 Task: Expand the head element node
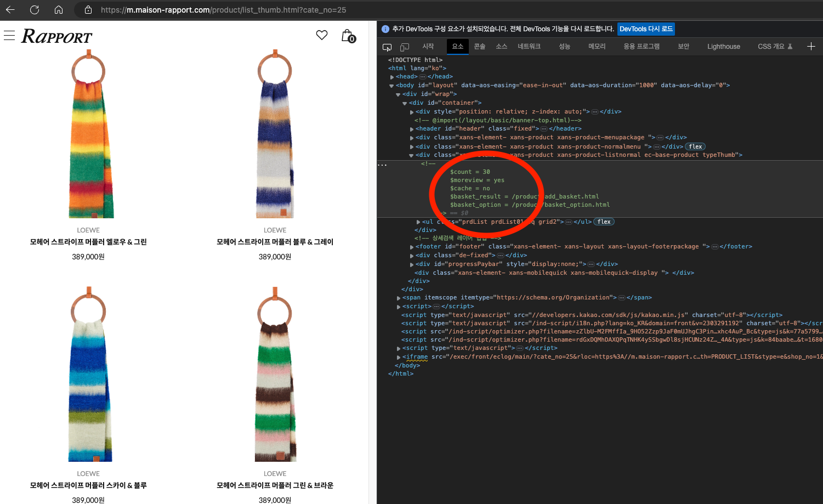point(392,77)
